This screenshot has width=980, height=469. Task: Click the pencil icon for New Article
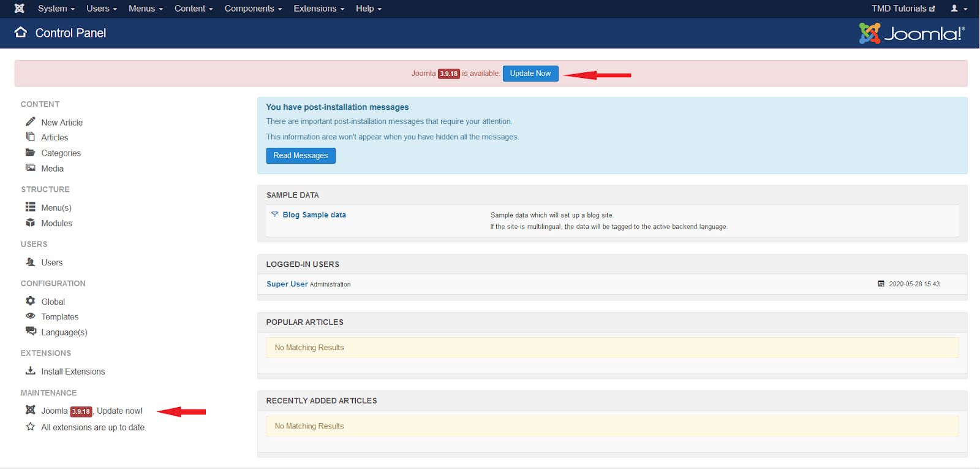pyautogui.click(x=30, y=121)
